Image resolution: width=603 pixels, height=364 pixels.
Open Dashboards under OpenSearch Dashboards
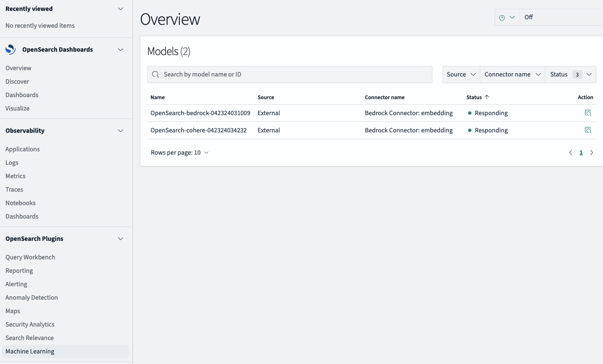click(x=22, y=95)
